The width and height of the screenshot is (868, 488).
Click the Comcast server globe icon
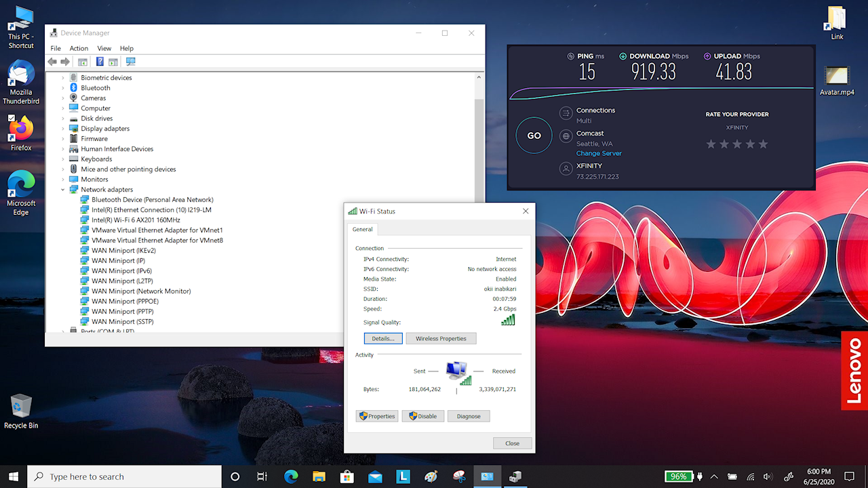click(566, 136)
